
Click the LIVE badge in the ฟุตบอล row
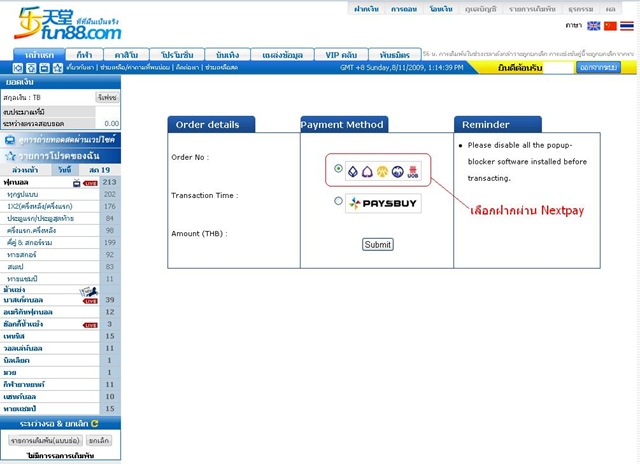pyautogui.click(x=90, y=183)
